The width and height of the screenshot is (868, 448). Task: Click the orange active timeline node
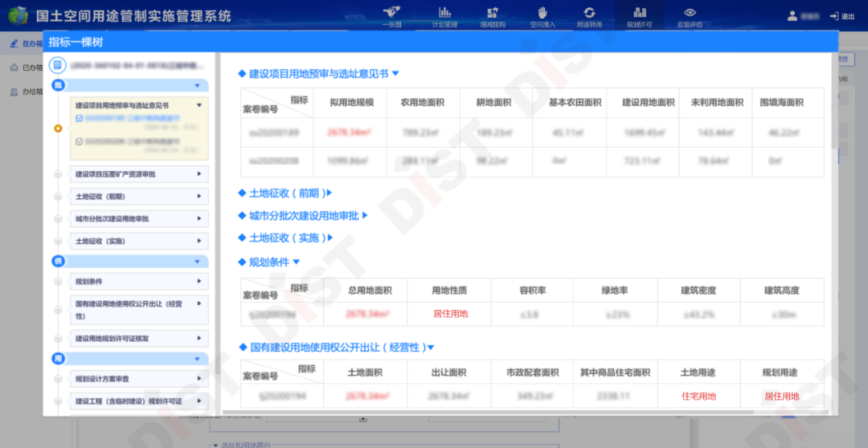(58, 128)
